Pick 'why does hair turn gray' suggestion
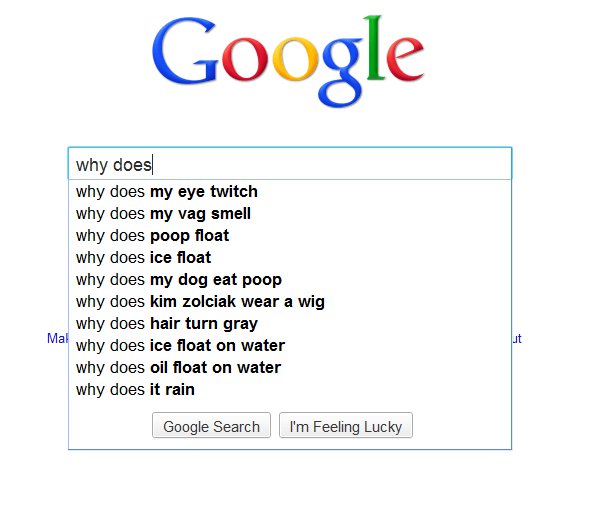The height and width of the screenshot is (507, 593). click(290, 323)
